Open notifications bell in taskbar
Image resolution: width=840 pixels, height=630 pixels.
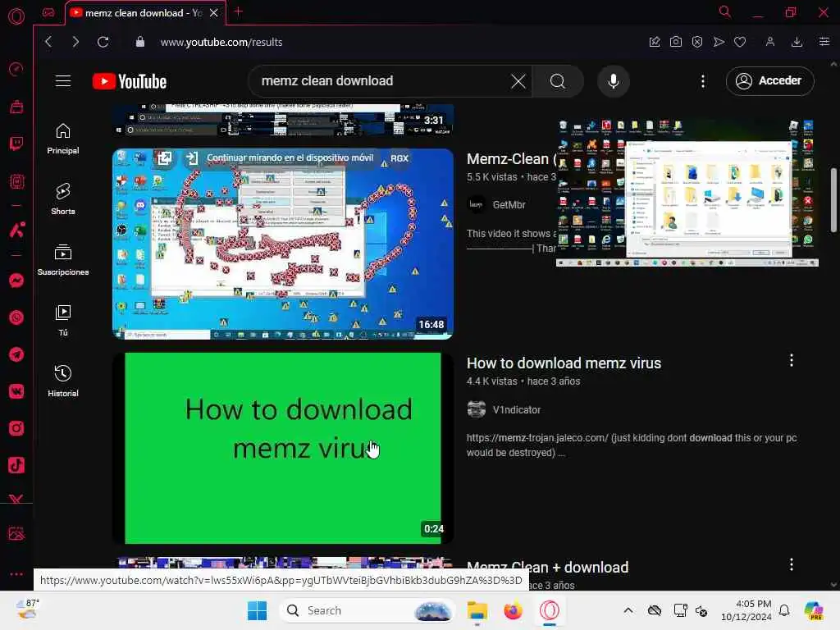tap(784, 610)
